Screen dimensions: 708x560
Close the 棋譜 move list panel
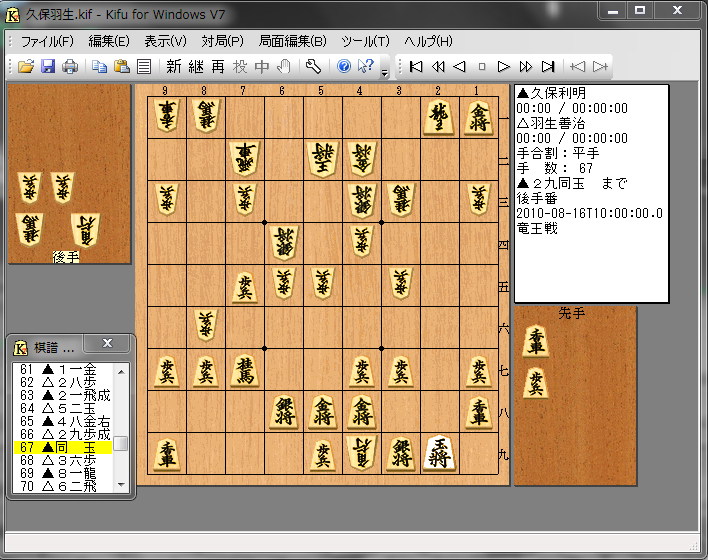point(107,343)
